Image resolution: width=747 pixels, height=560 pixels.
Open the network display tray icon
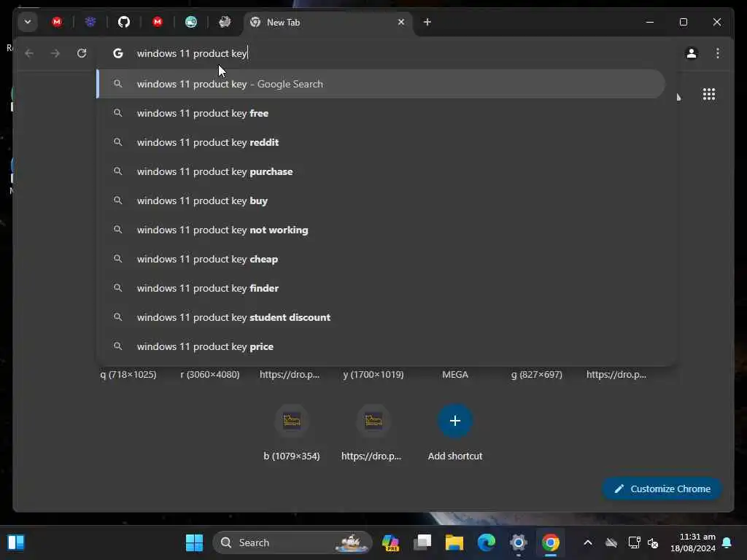pos(634,542)
